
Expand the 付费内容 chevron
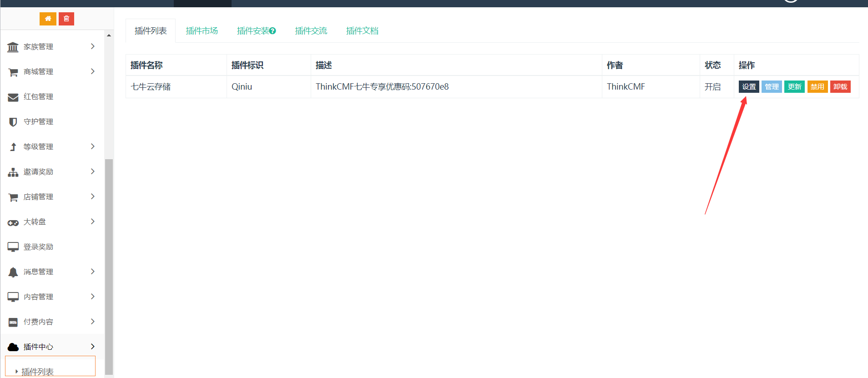pos(93,322)
